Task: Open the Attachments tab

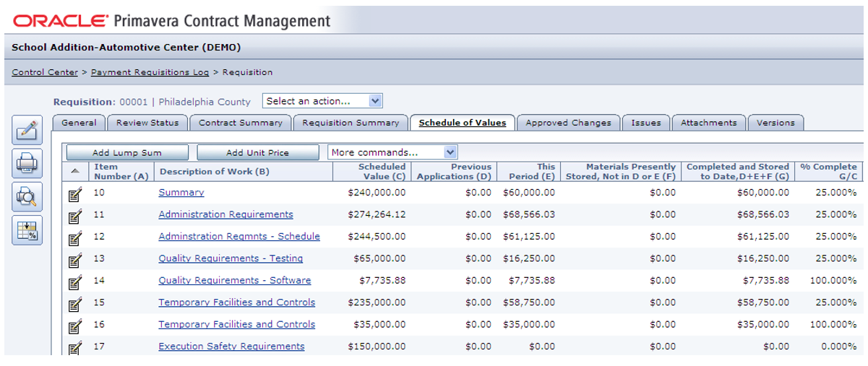Action: coord(709,123)
